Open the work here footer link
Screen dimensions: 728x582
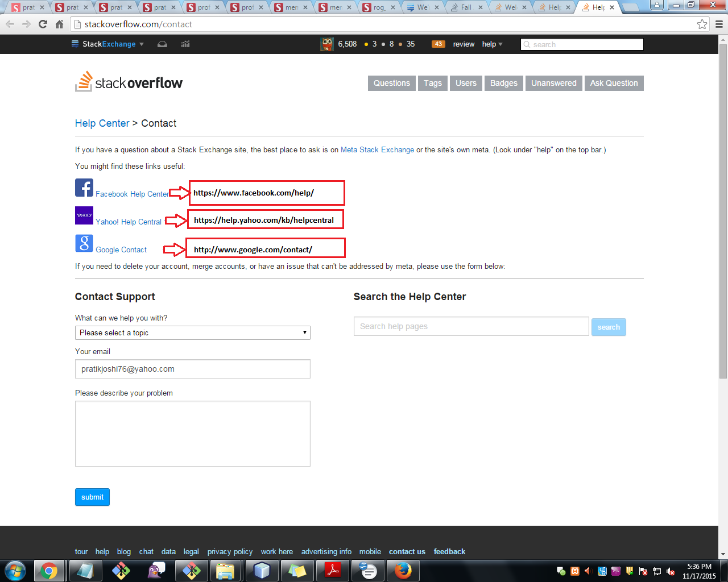point(277,551)
